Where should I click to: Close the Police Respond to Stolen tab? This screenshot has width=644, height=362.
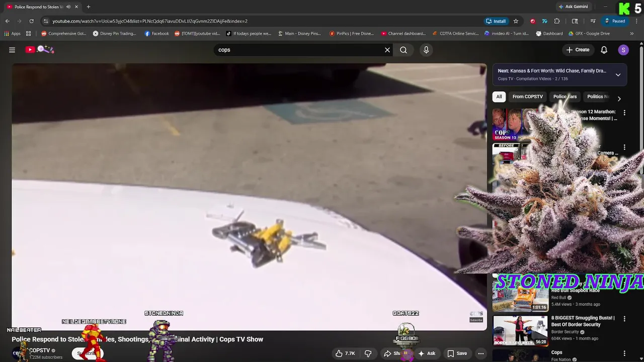(76, 7)
